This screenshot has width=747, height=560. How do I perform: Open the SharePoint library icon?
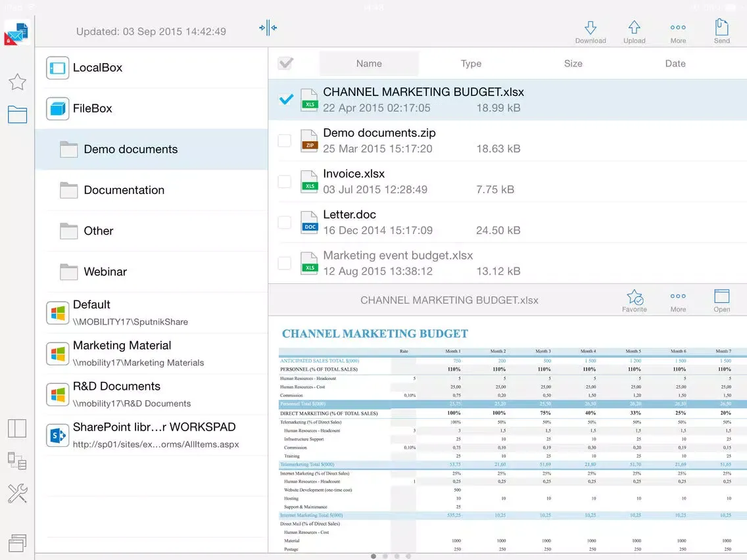tap(58, 435)
